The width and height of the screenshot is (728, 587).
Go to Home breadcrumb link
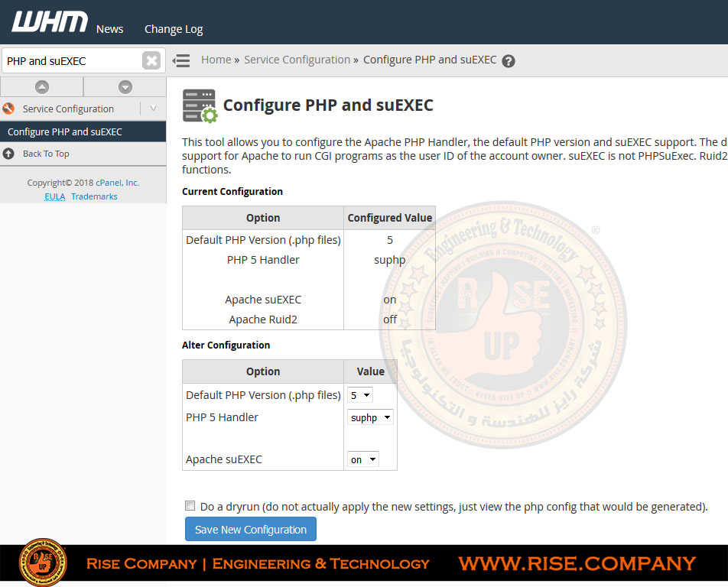216,60
